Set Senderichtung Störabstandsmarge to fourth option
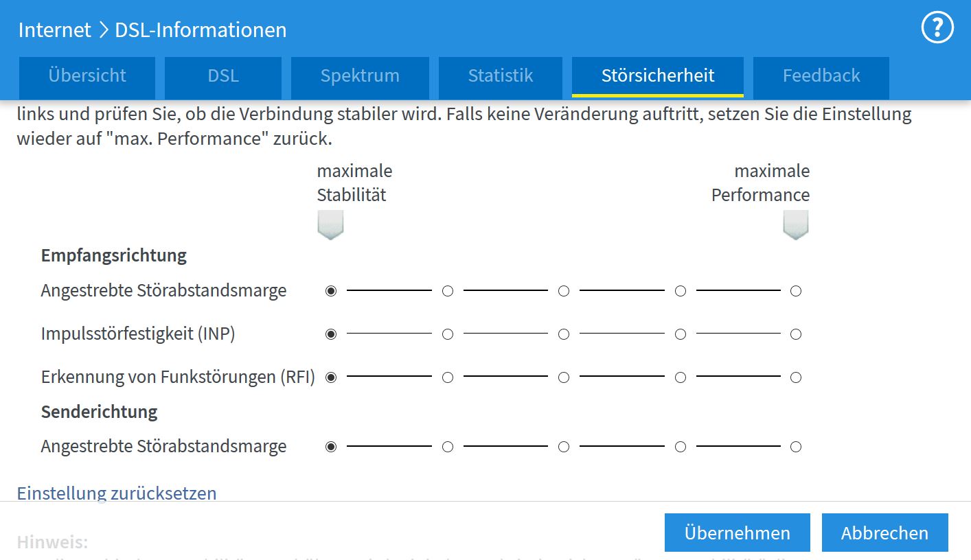Screen dimensions: 971x560 coord(681,447)
